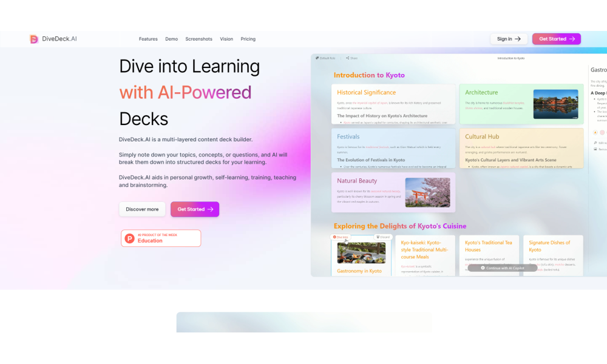Click the arrow icon on Sign in

pyautogui.click(x=518, y=39)
